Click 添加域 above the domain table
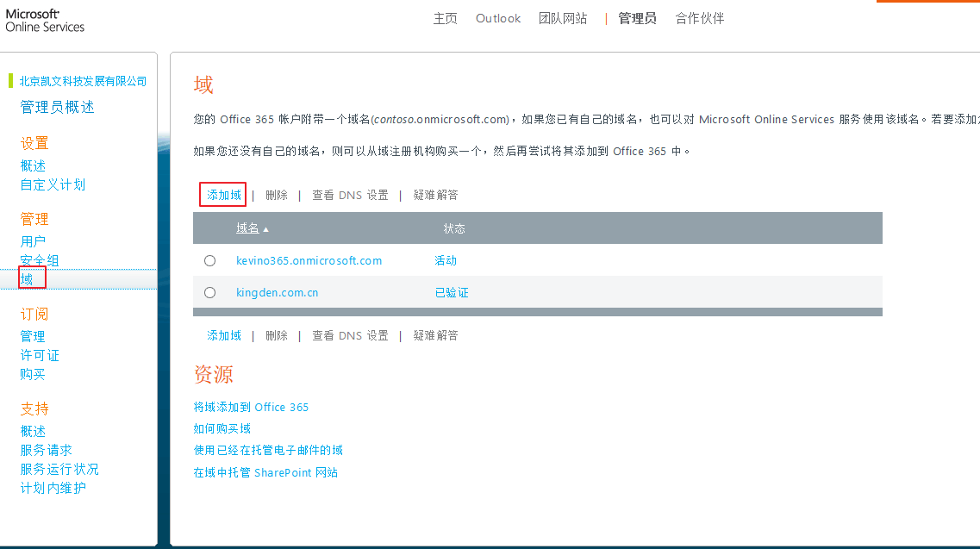Image resolution: width=980 pixels, height=549 pixels. 224,195
